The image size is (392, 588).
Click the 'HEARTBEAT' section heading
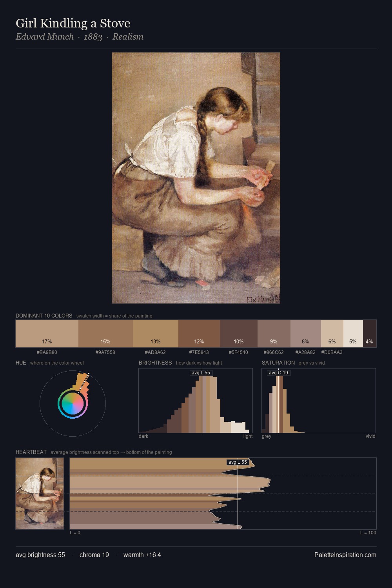click(x=31, y=452)
